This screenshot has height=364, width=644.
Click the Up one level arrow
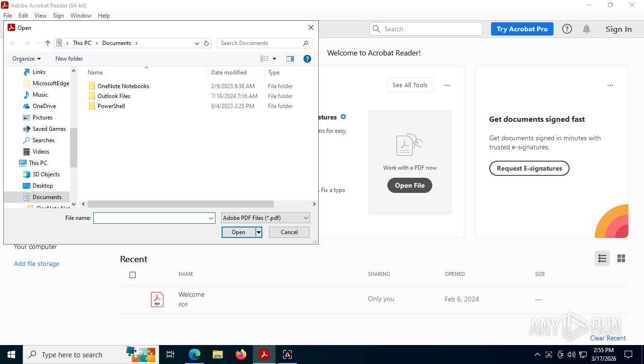pos(47,43)
